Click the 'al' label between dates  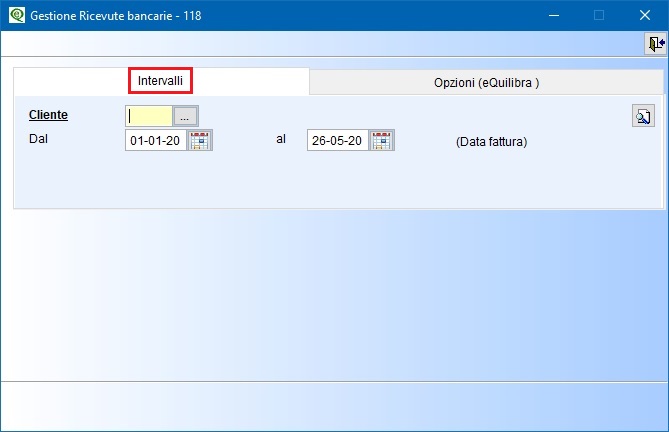(x=281, y=139)
